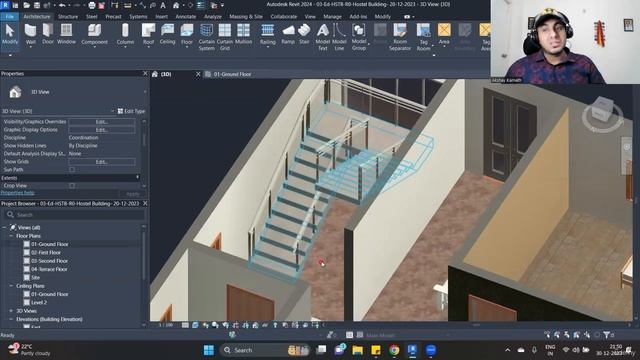640x360 pixels.
Task: Switch to the Annotate ribbon tab
Action: pyautogui.click(x=186, y=17)
